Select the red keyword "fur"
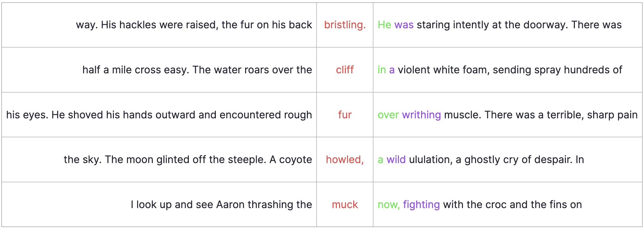Image resolution: width=644 pixels, height=229 pixels. 345,115
